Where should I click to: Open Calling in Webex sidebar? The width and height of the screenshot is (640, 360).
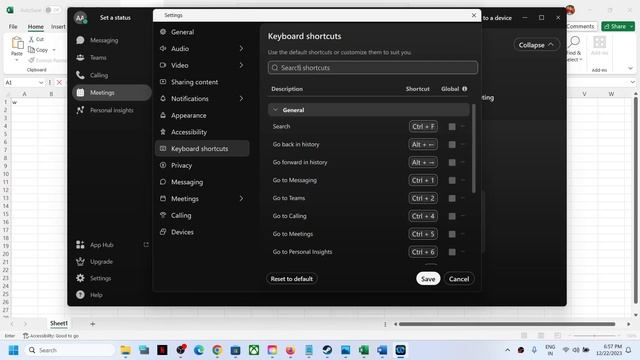(98, 75)
